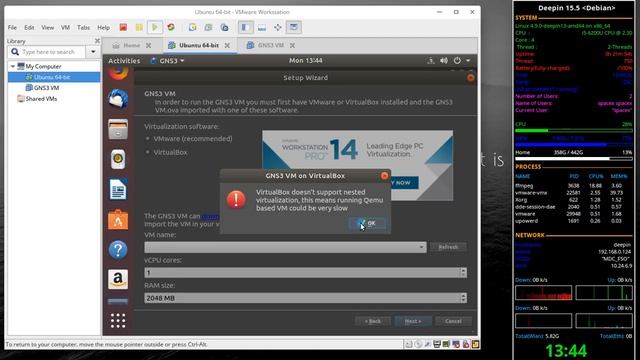Screen dimensions: 640x360
Task: Click OK in the VirtualBox warning dialog
Action: click(368, 223)
